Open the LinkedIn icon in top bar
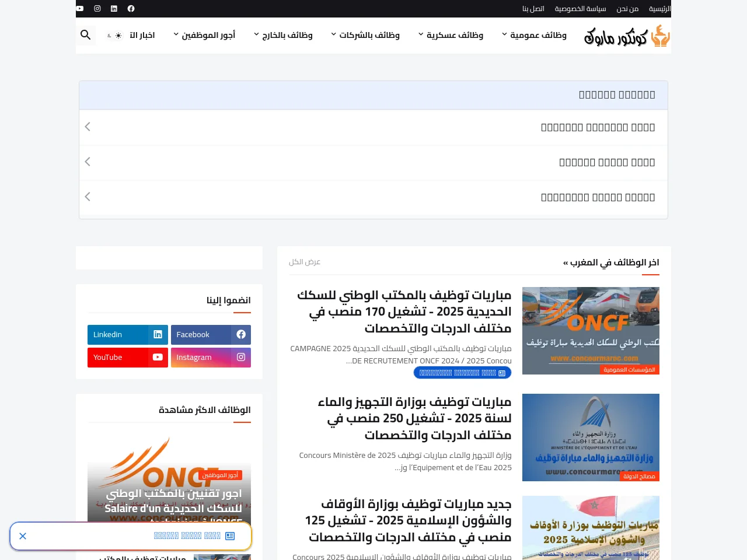The height and width of the screenshot is (560, 747). (114, 9)
